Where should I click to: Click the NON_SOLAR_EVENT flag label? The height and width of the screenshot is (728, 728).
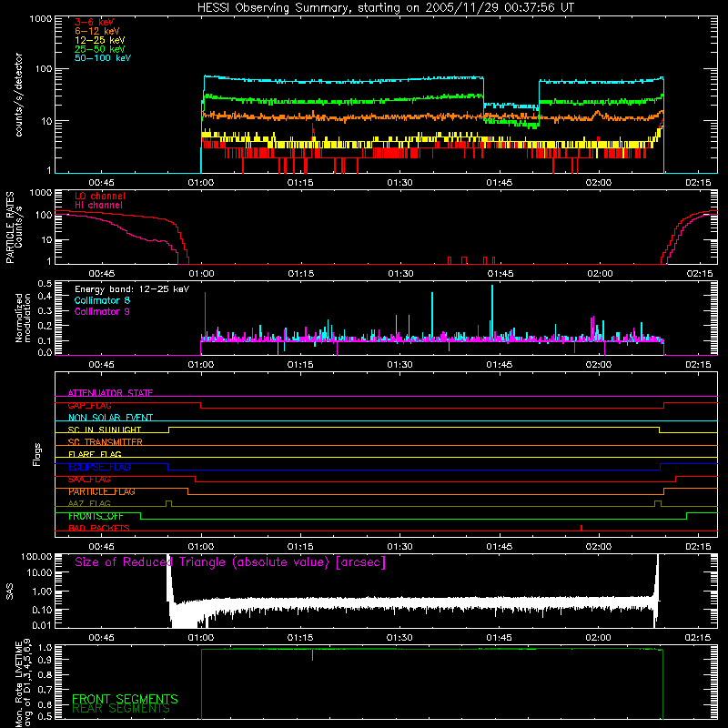[x=110, y=418]
